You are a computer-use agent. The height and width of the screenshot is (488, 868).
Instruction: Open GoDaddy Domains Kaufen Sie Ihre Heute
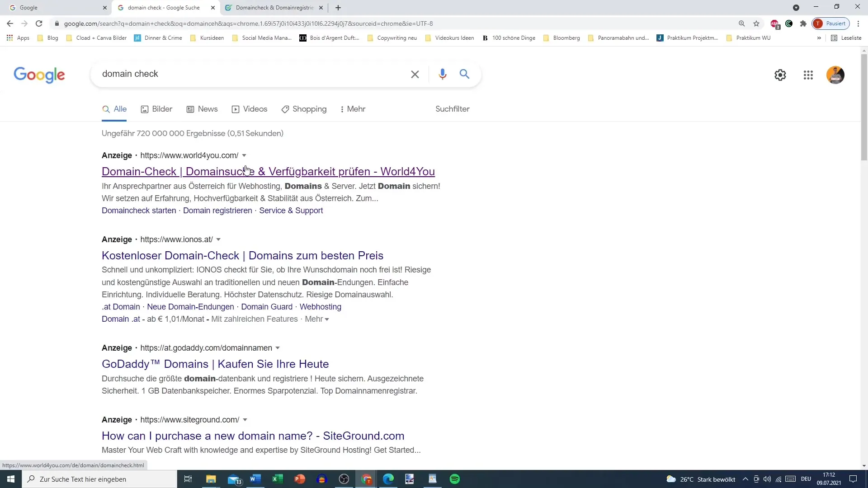tap(215, 364)
